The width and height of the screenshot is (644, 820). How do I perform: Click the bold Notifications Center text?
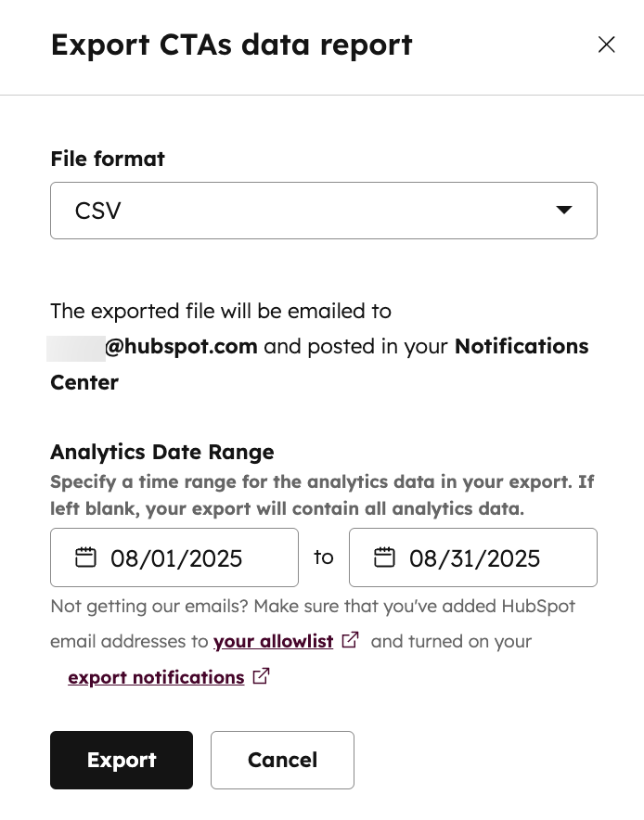[521, 346]
